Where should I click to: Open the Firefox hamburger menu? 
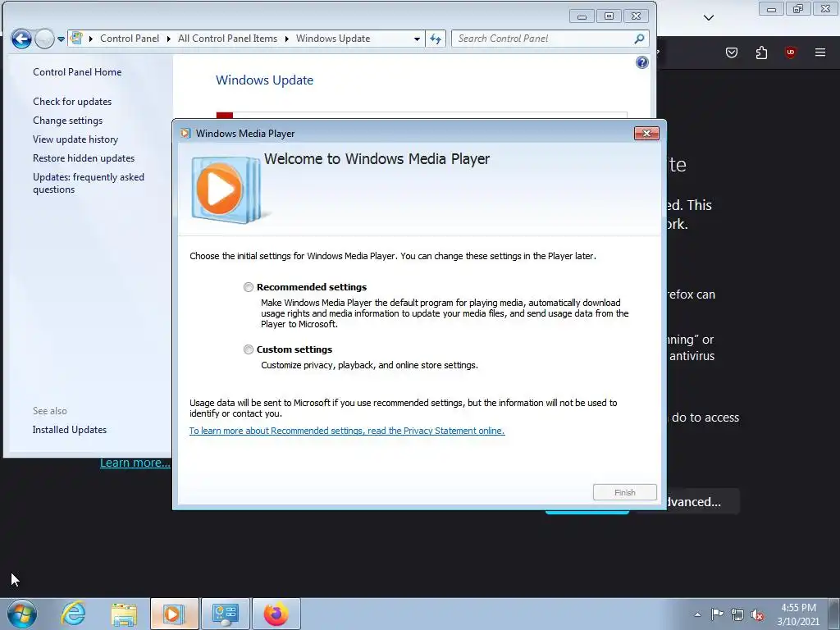(x=819, y=52)
